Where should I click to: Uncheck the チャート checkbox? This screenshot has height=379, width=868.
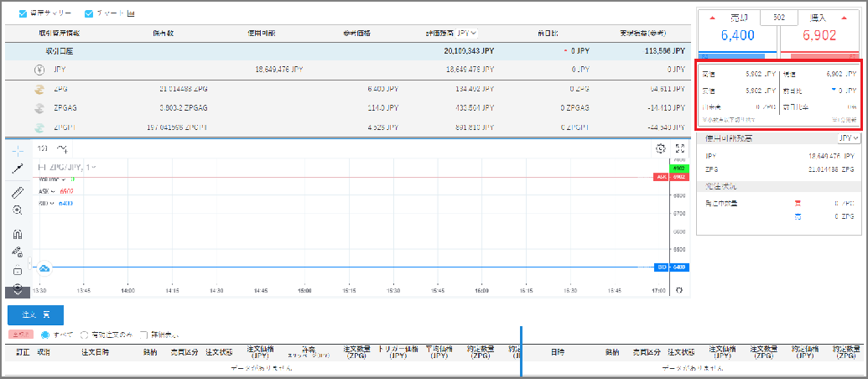[89, 13]
